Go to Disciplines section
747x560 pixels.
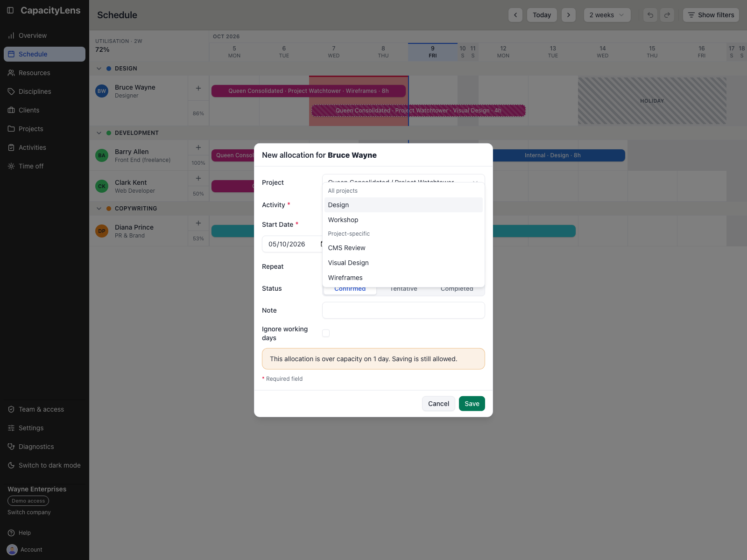[x=44, y=91]
